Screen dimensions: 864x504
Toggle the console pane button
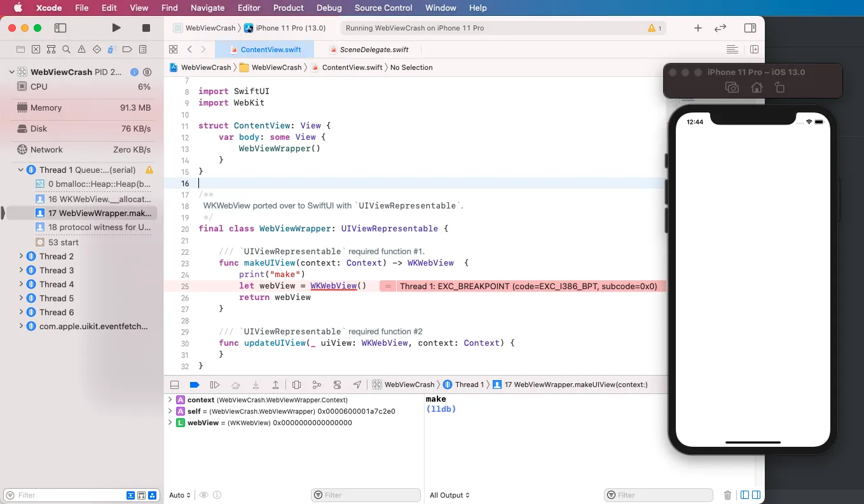click(x=756, y=495)
